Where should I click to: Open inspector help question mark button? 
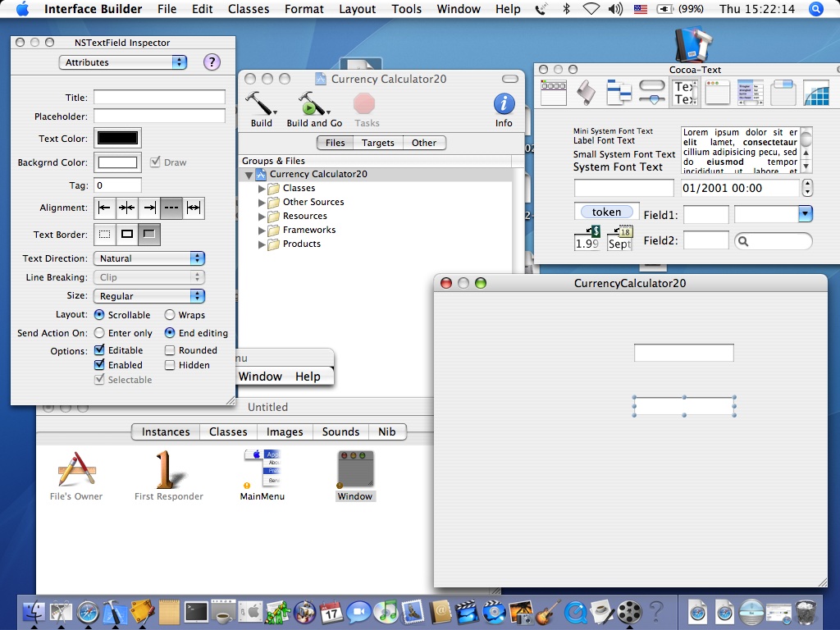[x=212, y=62]
